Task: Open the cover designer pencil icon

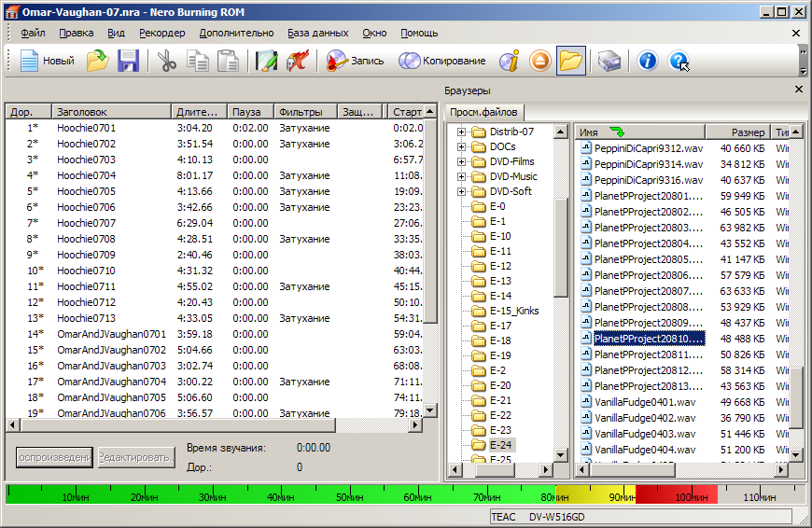Action: tap(266, 61)
